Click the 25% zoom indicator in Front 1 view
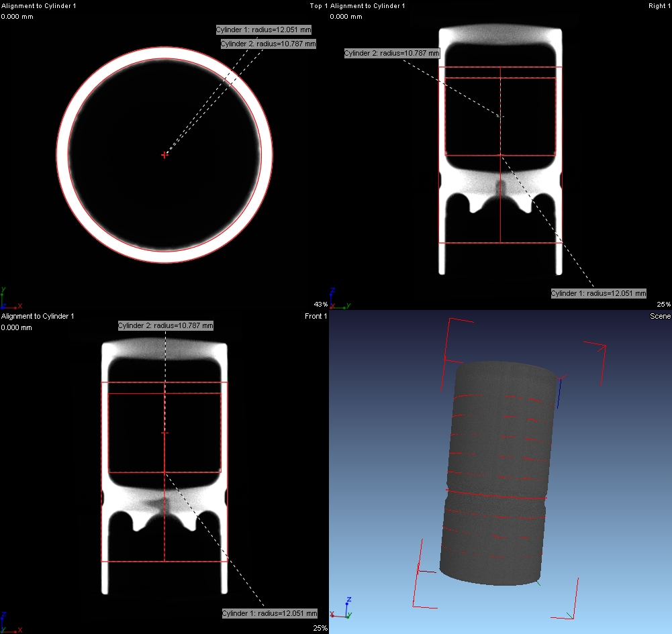The image size is (672, 634). [321, 628]
